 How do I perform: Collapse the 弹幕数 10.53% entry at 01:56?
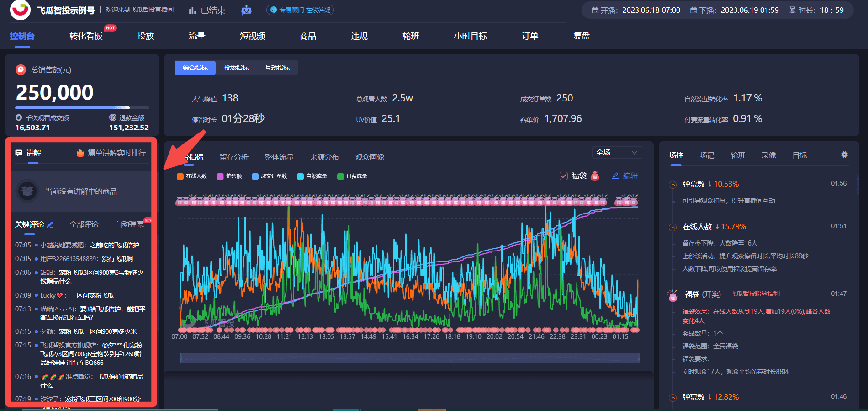pos(673,185)
